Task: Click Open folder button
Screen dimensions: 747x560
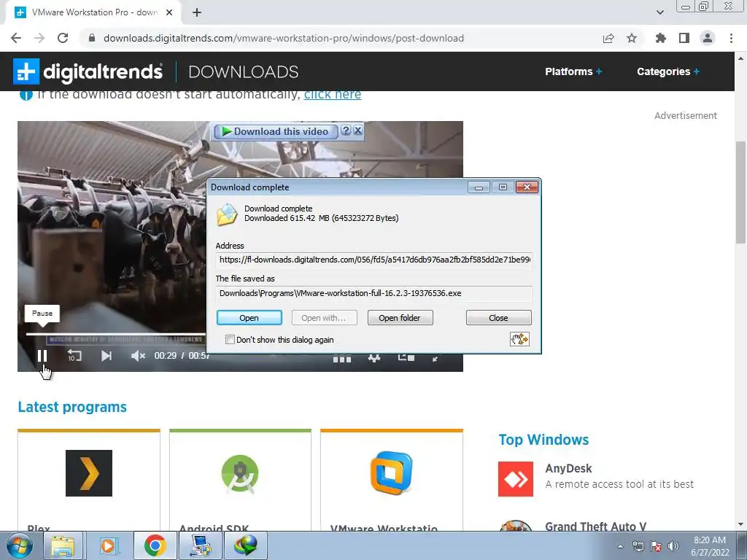Action: point(400,318)
